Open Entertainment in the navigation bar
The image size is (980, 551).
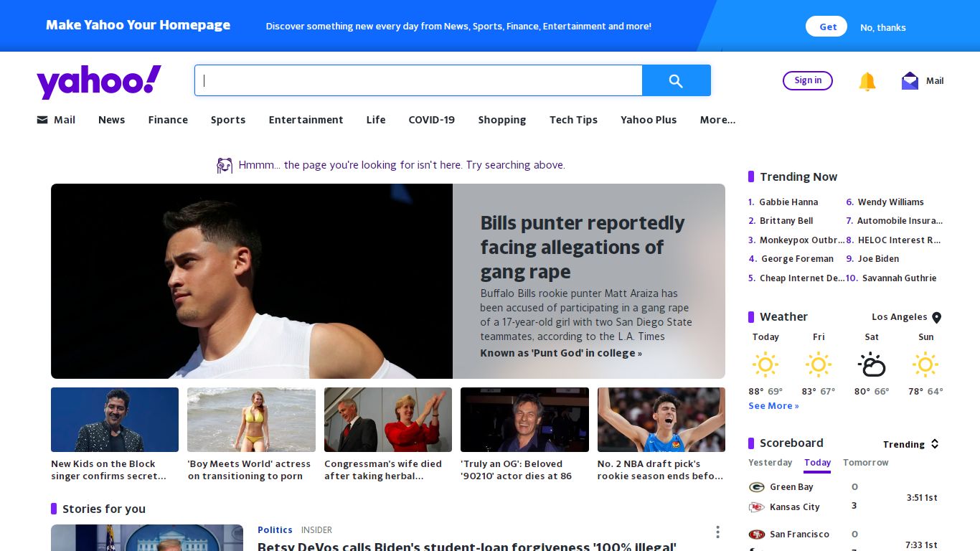306,120
